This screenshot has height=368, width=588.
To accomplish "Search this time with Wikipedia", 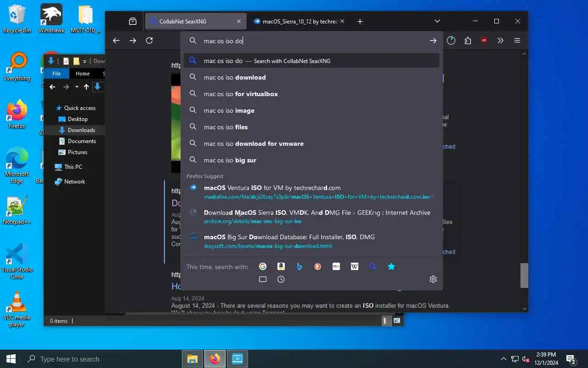I will (355, 266).
